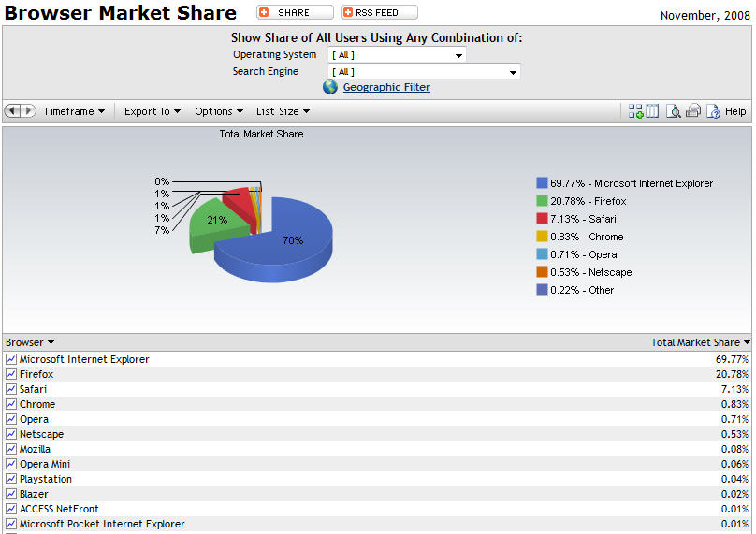Click the RSS FEED button
Viewport: 756px width, 534px height.
(x=380, y=12)
